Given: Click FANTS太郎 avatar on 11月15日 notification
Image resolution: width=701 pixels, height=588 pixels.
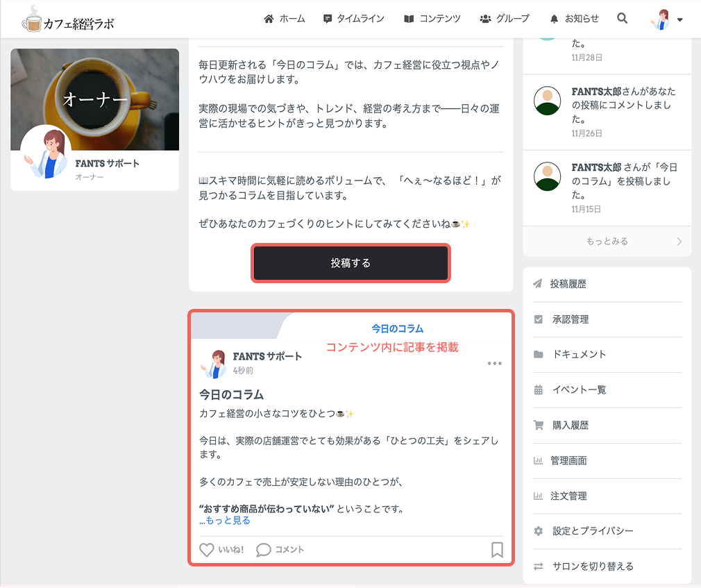Looking at the screenshot, I should click(547, 176).
